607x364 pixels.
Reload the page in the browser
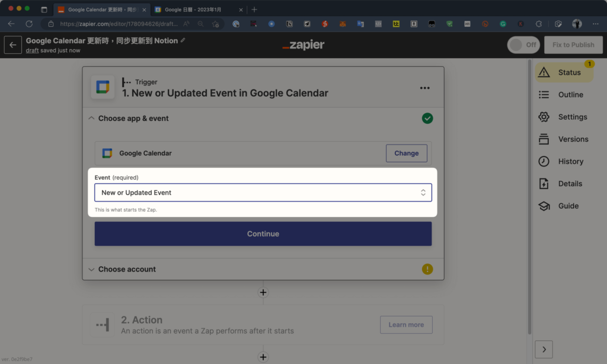pyautogui.click(x=29, y=24)
